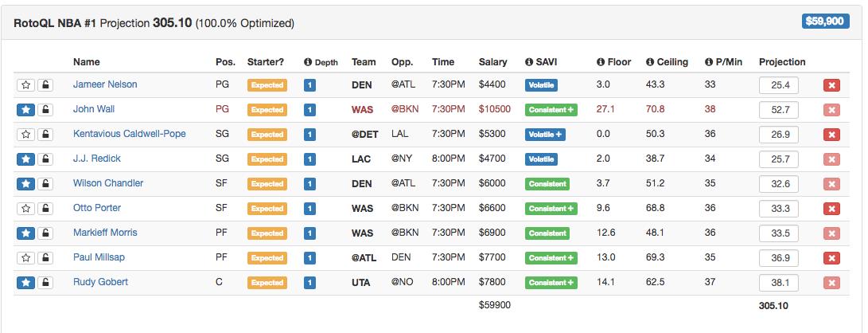Lock Kentavious Caldwell-Pope in lineup

[x=45, y=135]
